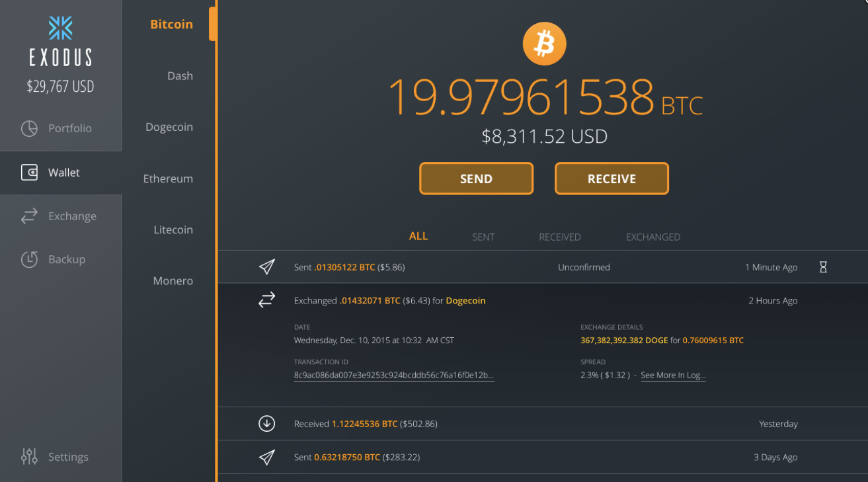Expand the Received 1.12245536 BTC transaction
Screen dimensions: 868x482
tap(542, 424)
